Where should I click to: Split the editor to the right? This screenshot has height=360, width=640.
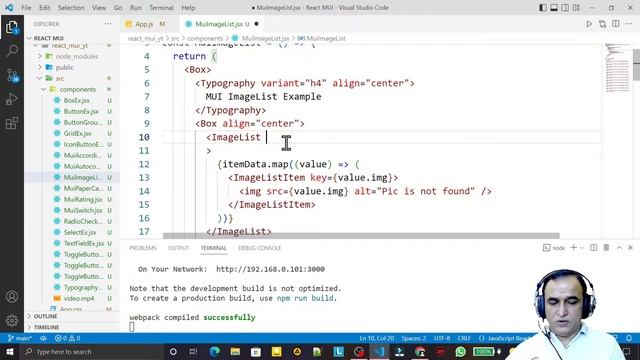pos(616,24)
